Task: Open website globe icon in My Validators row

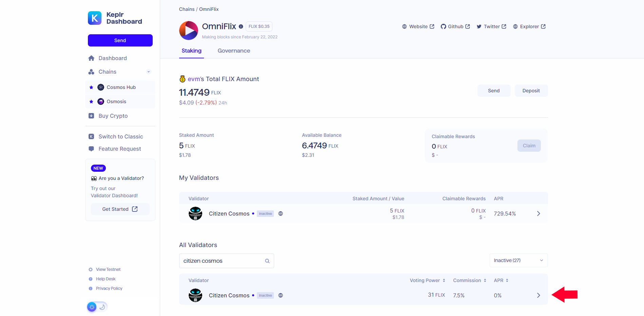Action: [281, 213]
